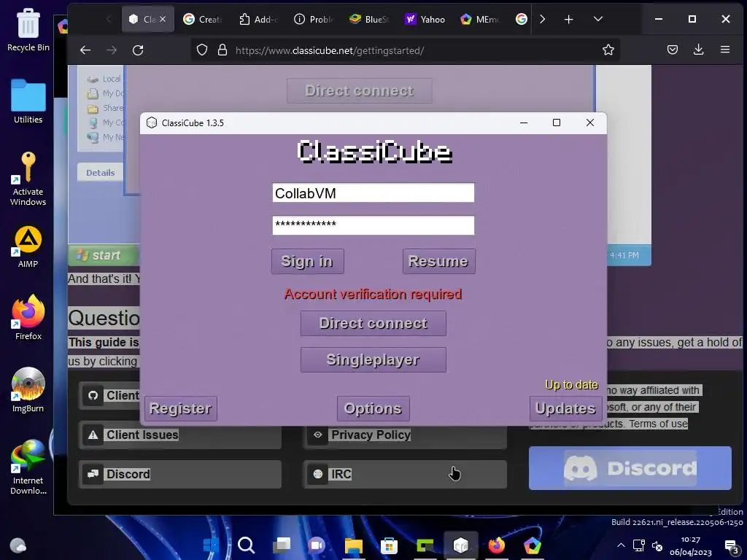Screen dimensions: 747x560
Task: Open the Utilities desktop folder
Action: (x=28, y=101)
